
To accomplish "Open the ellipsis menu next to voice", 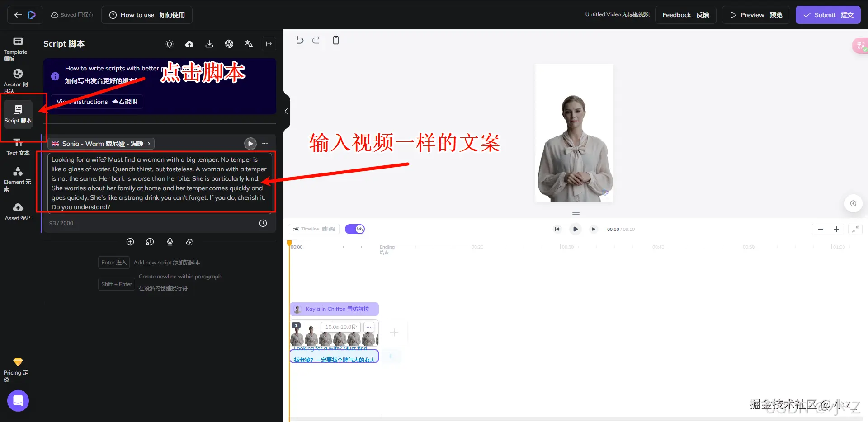I will coord(264,143).
